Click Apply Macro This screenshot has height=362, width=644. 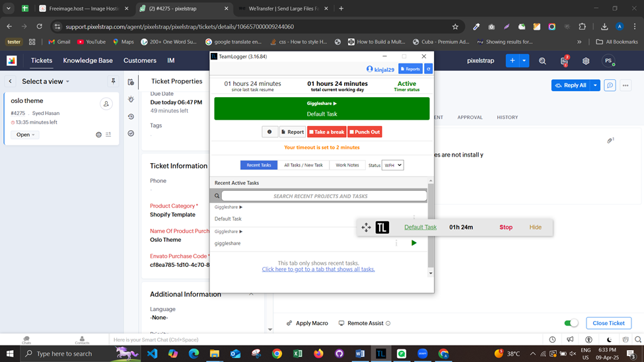tap(307, 323)
